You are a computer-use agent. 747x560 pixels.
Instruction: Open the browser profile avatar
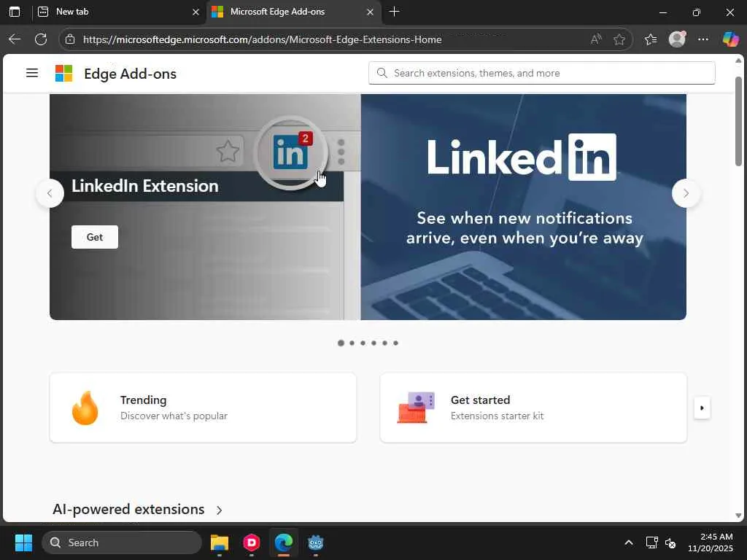[677, 39]
